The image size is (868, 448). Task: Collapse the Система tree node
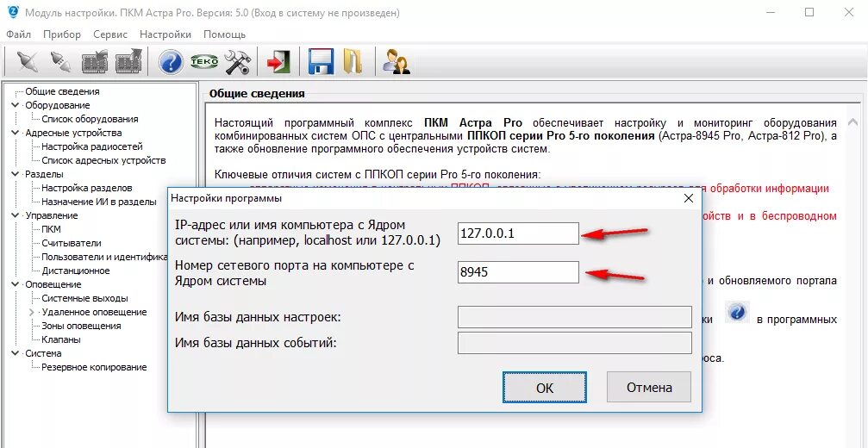pyautogui.click(x=14, y=353)
